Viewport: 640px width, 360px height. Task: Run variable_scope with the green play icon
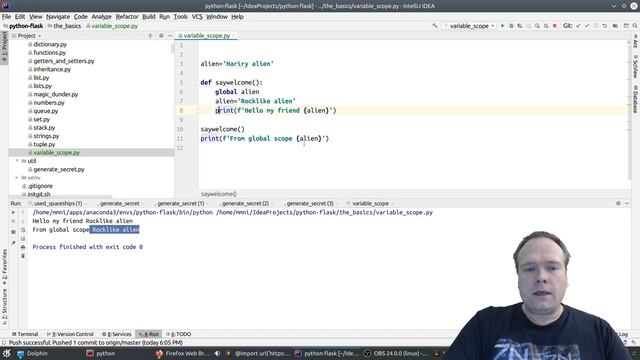pos(502,26)
